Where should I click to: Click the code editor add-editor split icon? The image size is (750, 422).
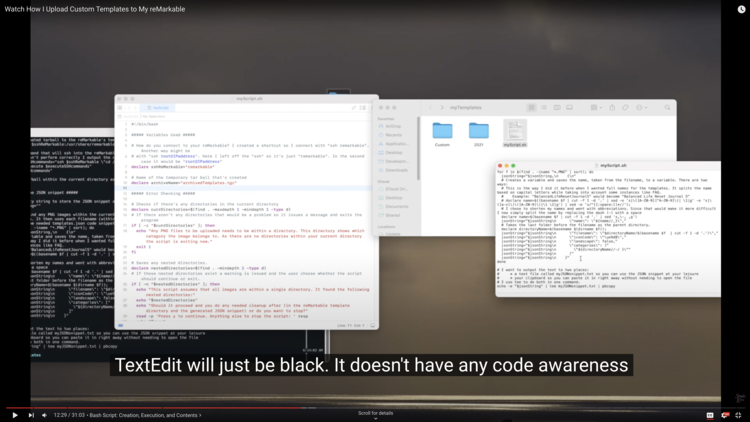[363, 108]
